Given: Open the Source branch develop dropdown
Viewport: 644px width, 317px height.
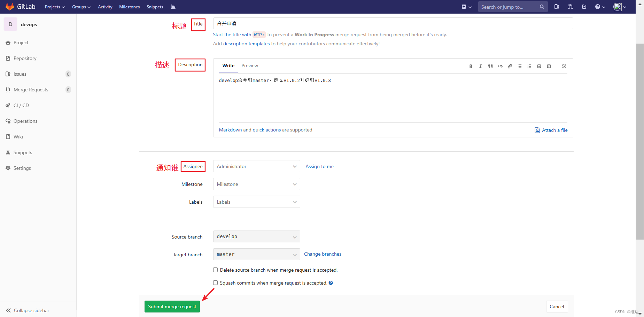Looking at the screenshot, I should coord(256,236).
